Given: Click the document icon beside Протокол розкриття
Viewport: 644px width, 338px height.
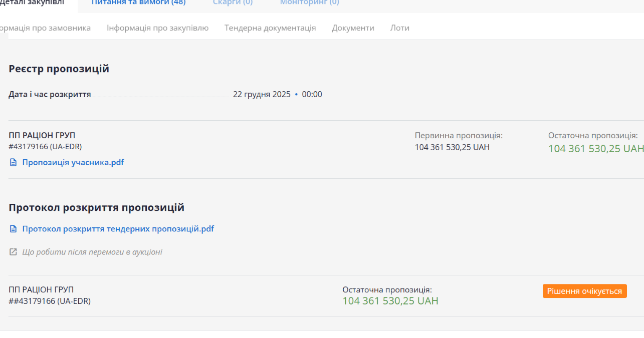Looking at the screenshot, I should [14, 229].
